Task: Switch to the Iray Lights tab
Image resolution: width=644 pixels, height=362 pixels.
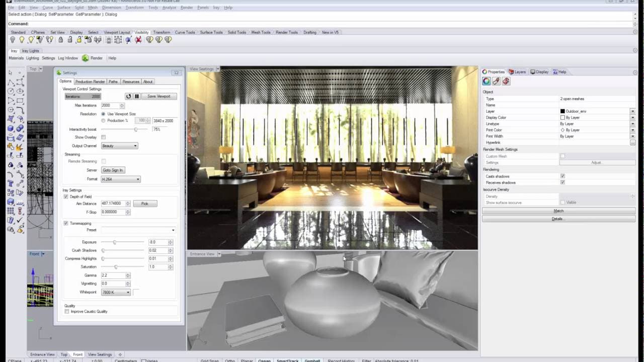Action: [31, 51]
